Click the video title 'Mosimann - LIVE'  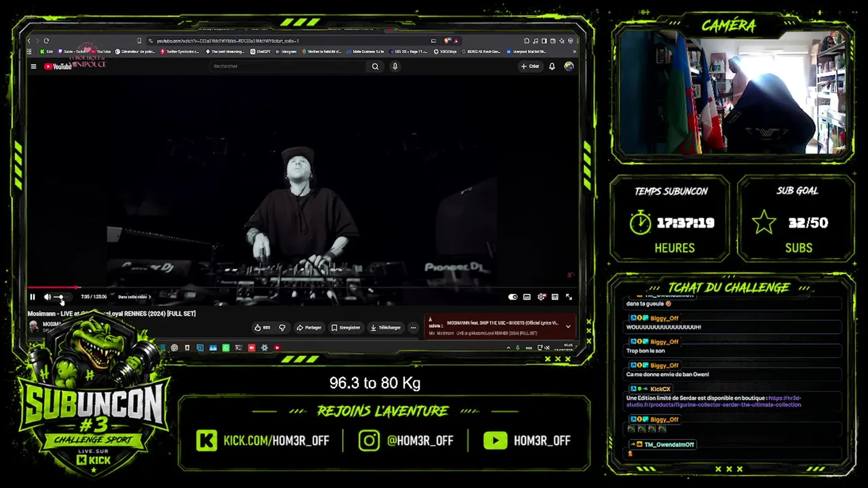111,314
